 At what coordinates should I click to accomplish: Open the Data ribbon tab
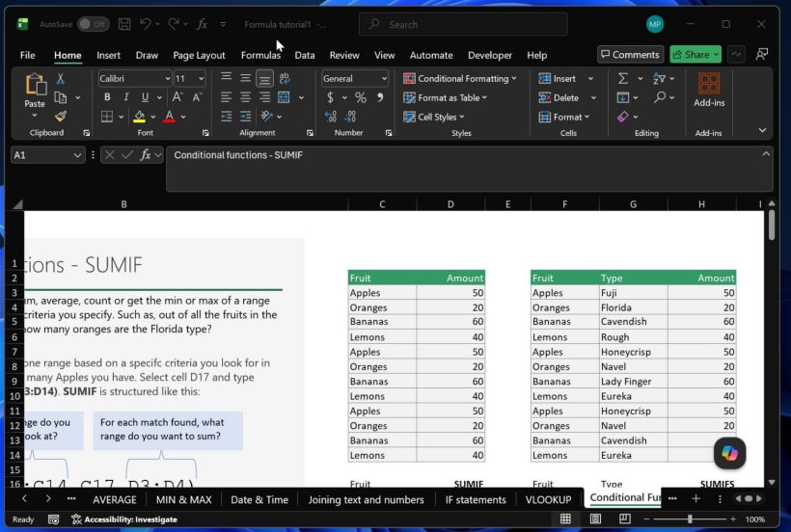305,55
